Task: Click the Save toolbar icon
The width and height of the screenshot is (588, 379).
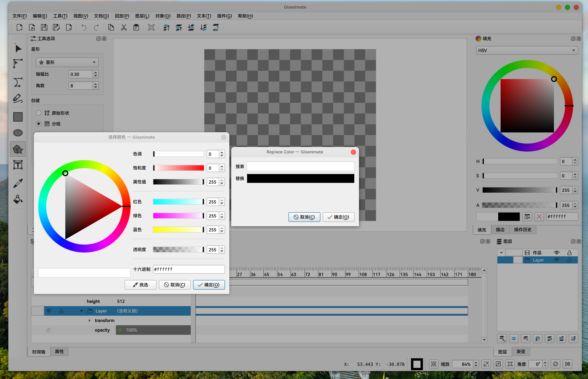Action: coord(44,27)
